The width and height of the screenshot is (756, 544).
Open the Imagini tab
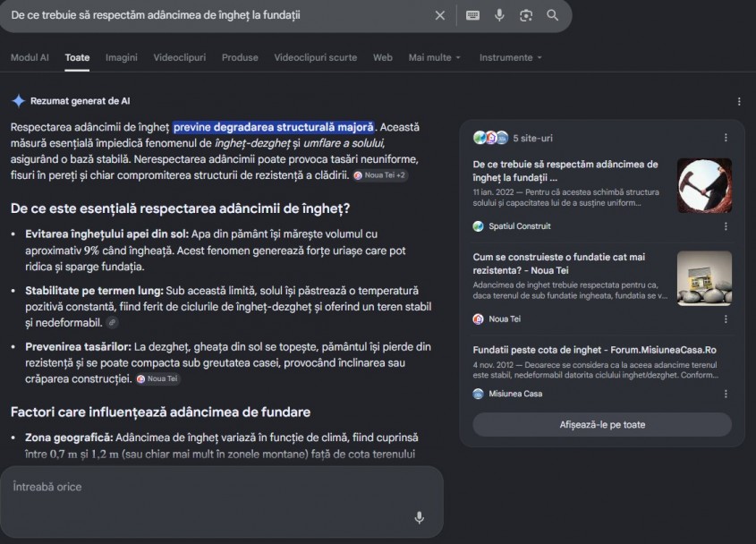122,57
